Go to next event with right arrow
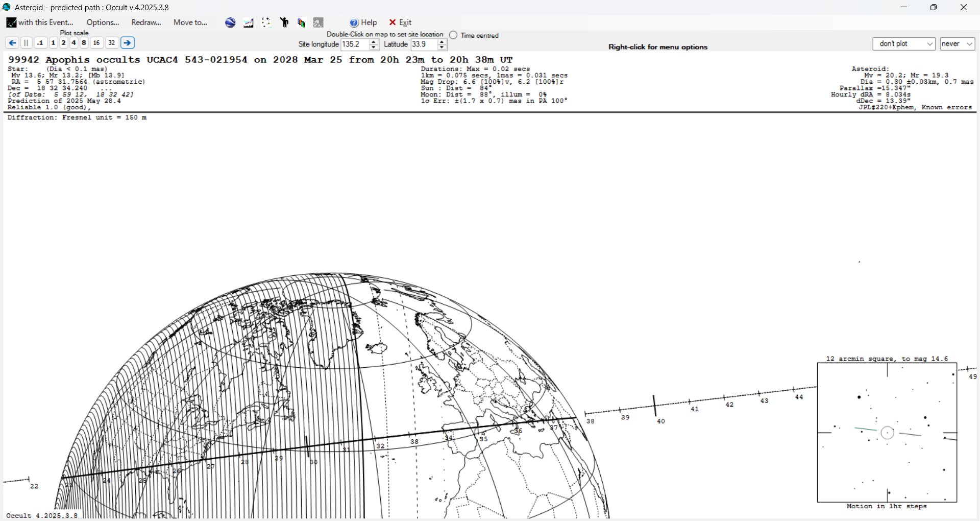Viewport: 980px width, 521px height. coord(128,43)
